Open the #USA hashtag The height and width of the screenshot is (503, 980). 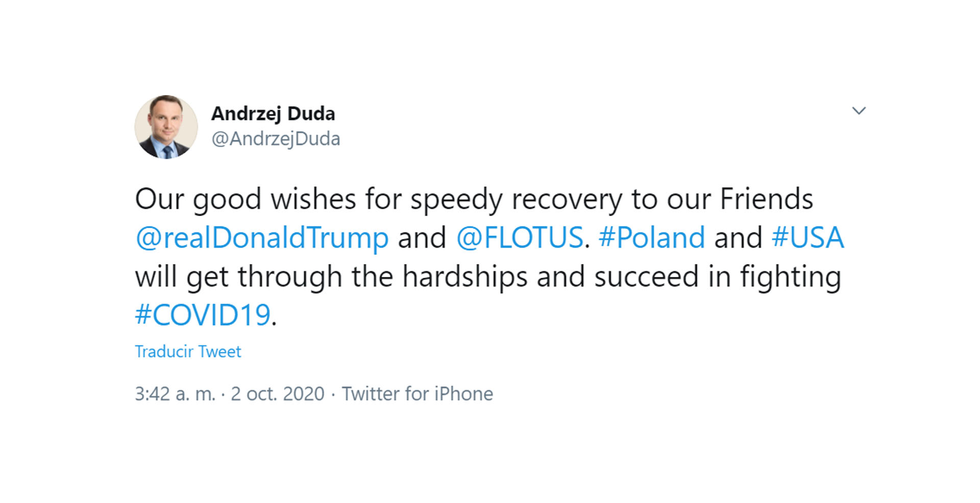point(807,237)
